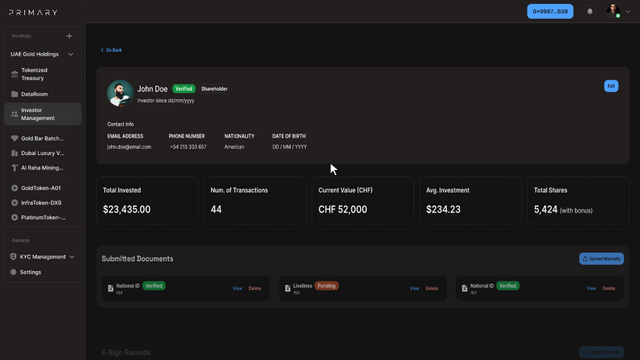Open Al Raha Mining item
The height and width of the screenshot is (360, 640).
42,168
